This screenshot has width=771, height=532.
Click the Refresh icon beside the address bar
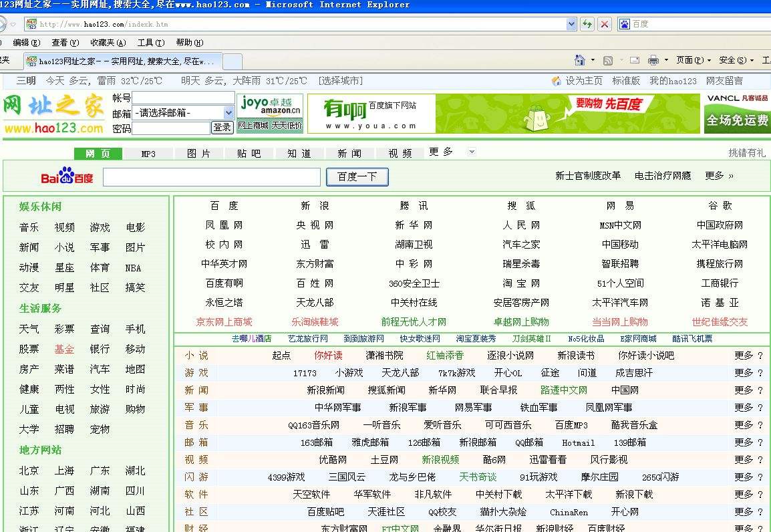click(x=587, y=24)
